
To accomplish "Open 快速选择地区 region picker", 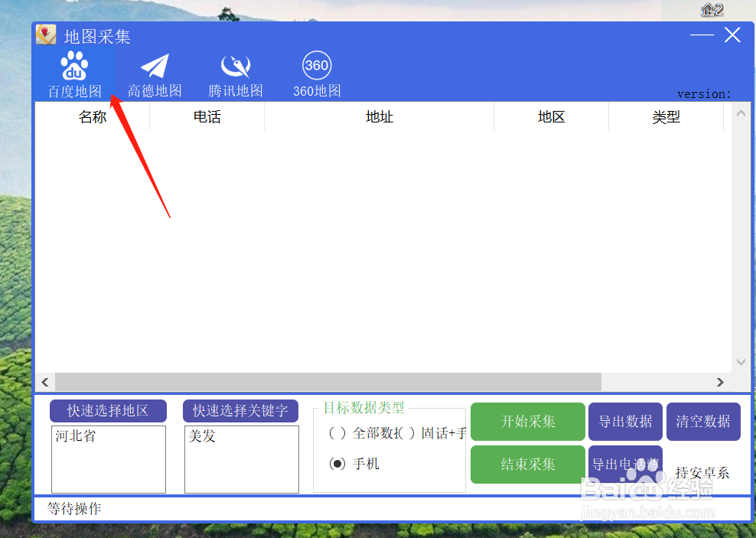I will 108,411.
